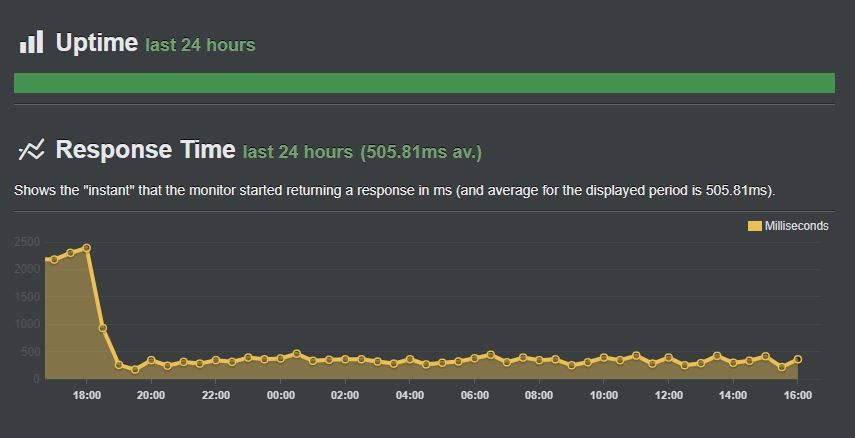This screenshot has width=855, height=438.
Task: Click the green uptime status bar
Action: (x=424, y=83)
